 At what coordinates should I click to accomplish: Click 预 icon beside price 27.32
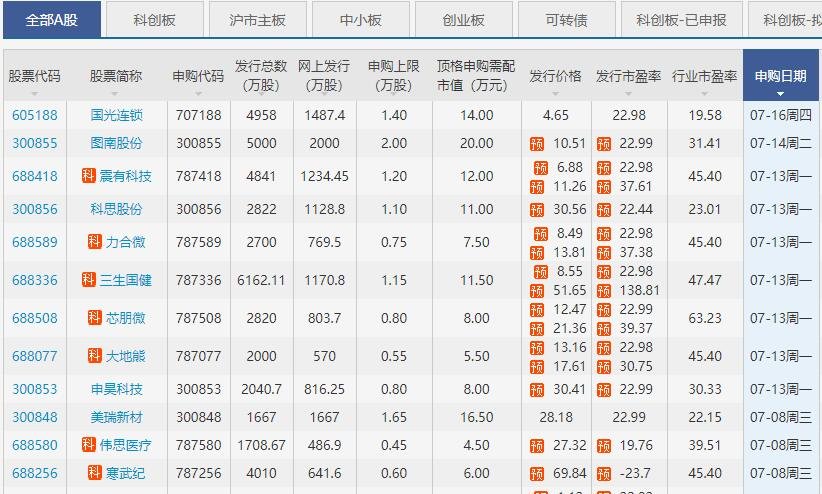(x=537, y=446)
